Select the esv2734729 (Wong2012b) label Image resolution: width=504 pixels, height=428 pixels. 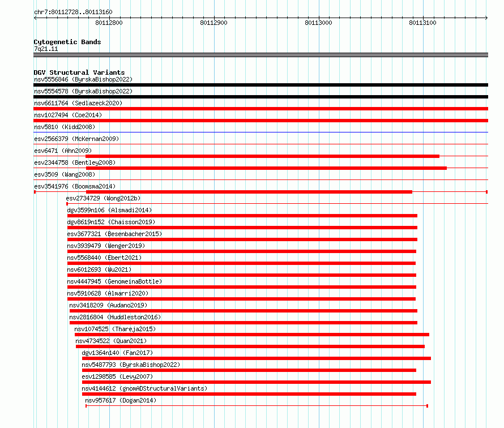point(103,198)
